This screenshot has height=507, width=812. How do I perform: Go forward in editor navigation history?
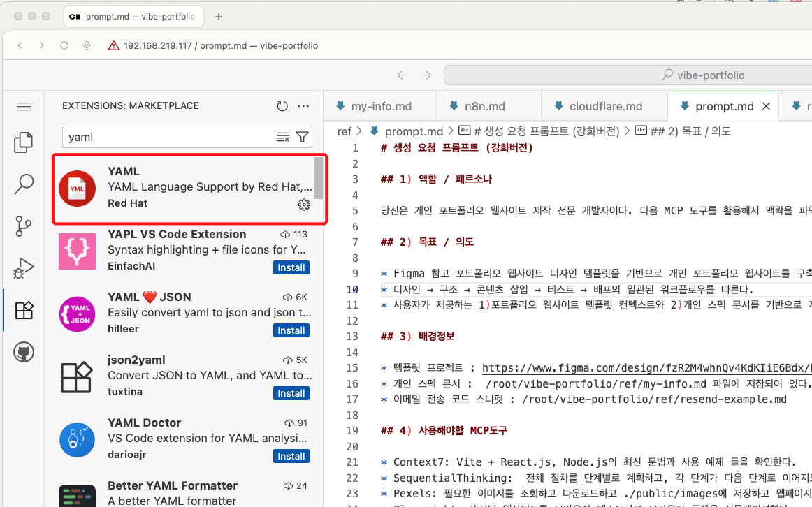(426, 75)
